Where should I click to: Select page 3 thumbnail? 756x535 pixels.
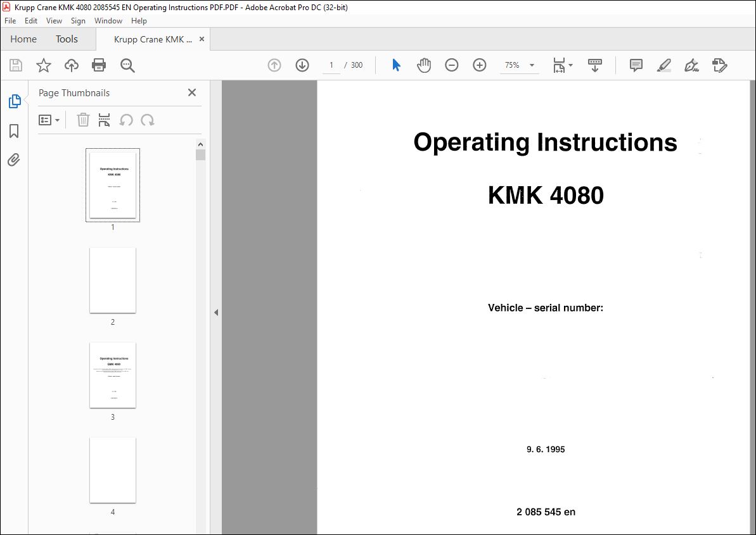(113, 375)
